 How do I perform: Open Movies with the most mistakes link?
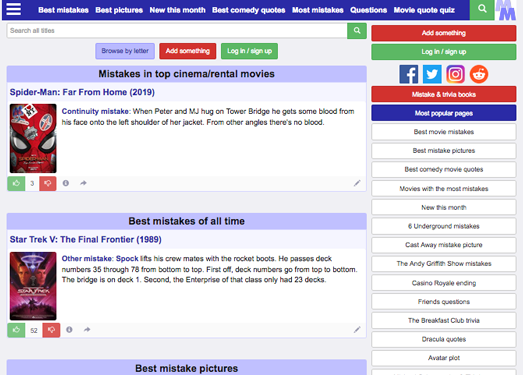[444, 189]
